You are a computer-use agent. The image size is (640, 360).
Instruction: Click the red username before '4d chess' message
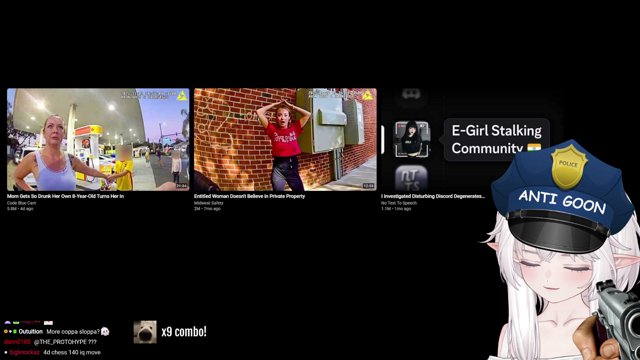pos(24,352)
